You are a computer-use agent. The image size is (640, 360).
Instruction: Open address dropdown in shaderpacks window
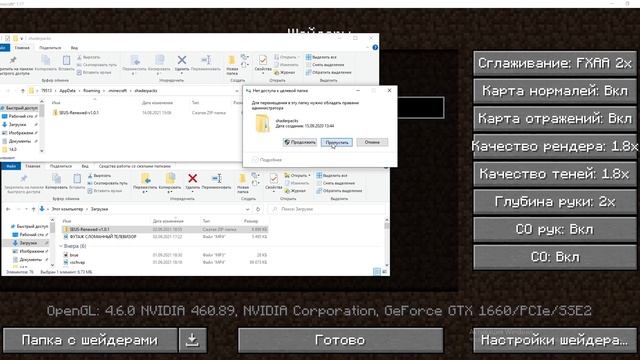point(237,91)
